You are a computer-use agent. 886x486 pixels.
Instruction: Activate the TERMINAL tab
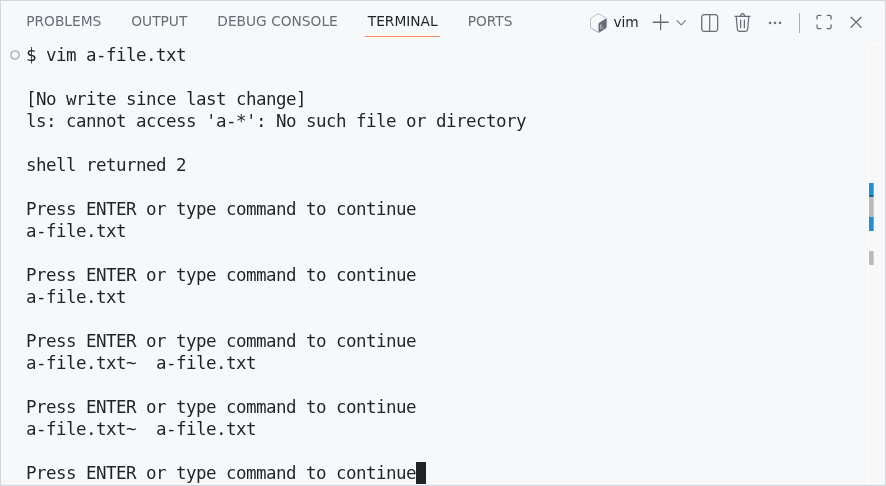[402, 21]
